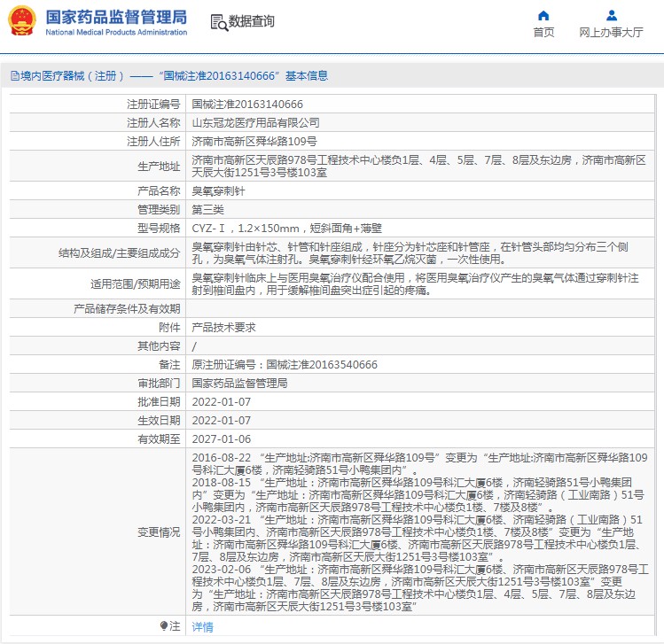Screen dimensions: 664x644
Task: Select 第三类 management category value
Action: 207,210
